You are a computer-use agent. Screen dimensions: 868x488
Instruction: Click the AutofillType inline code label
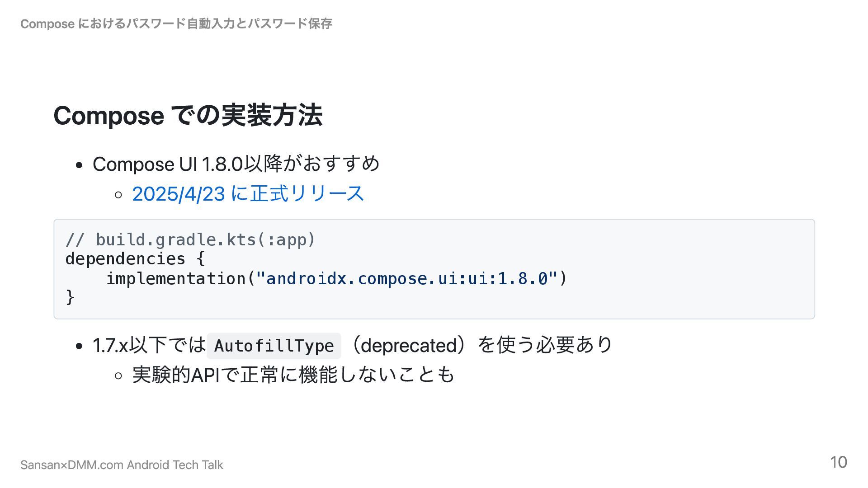pos(274,346)
